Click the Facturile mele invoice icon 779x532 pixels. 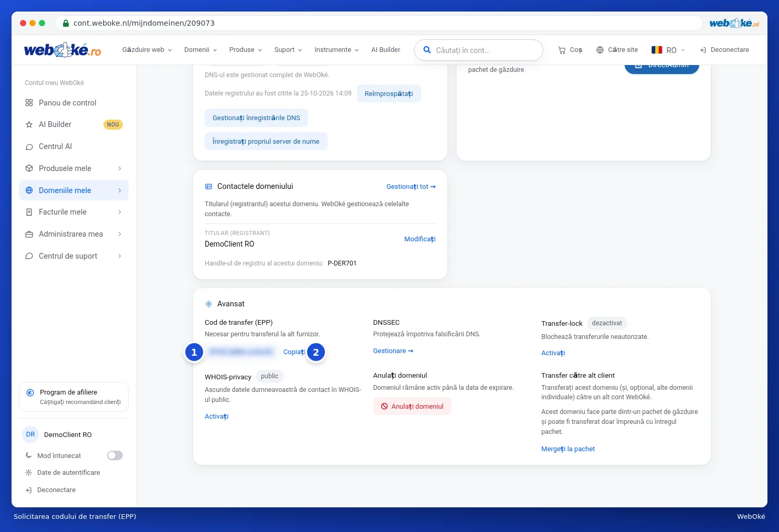tap(29, 212)
